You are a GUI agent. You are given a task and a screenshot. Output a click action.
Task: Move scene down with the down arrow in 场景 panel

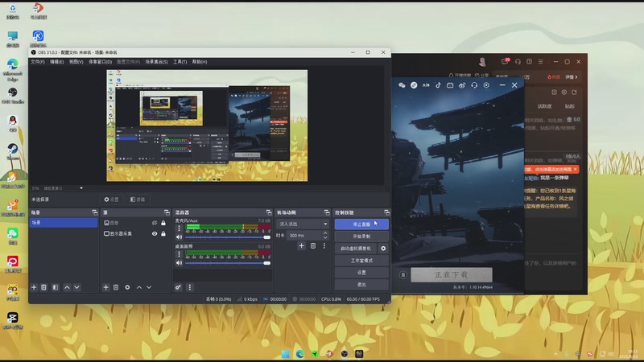point(76,287)
